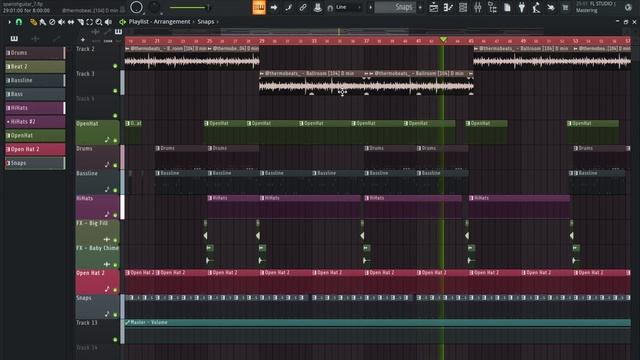Click the plus button left of pattern selector
Image resolution: width=640 pixels, height=360 pixels.
tap(370, 7)
